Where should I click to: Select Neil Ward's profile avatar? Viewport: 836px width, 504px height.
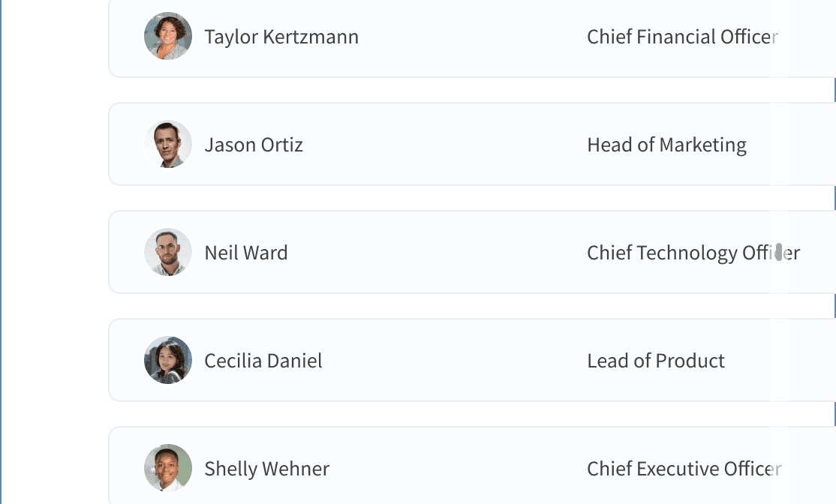click(168, 252)
